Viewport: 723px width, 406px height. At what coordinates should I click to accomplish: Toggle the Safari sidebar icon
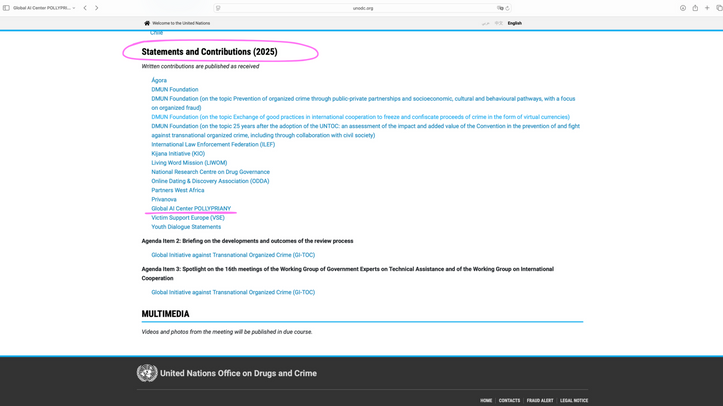[6, 8]
